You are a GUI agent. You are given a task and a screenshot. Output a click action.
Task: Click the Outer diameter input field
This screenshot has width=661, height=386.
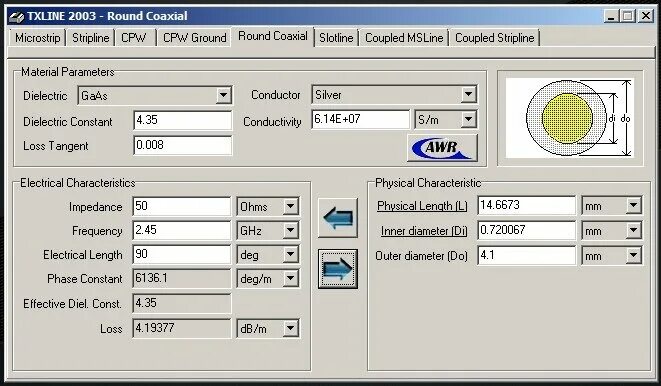click(527, 255)
